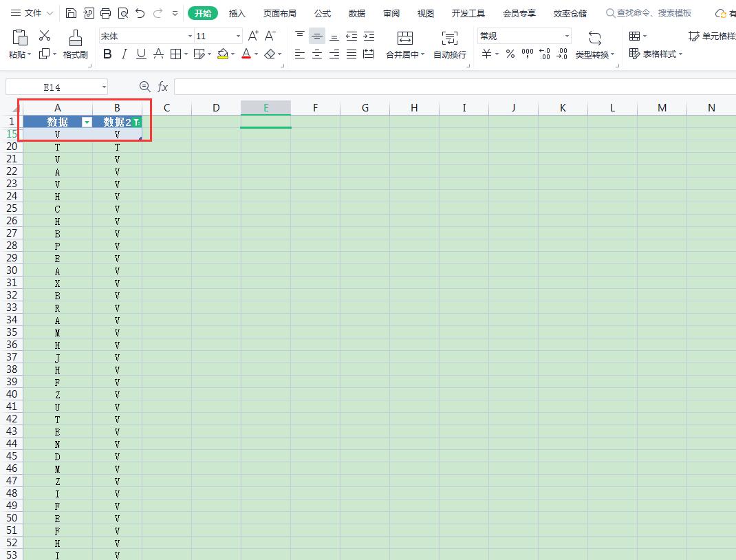This screenshot has width=736, height=560.
Task: Apply the percent style format
Action: pyautogui.click(x=510, y=54)
